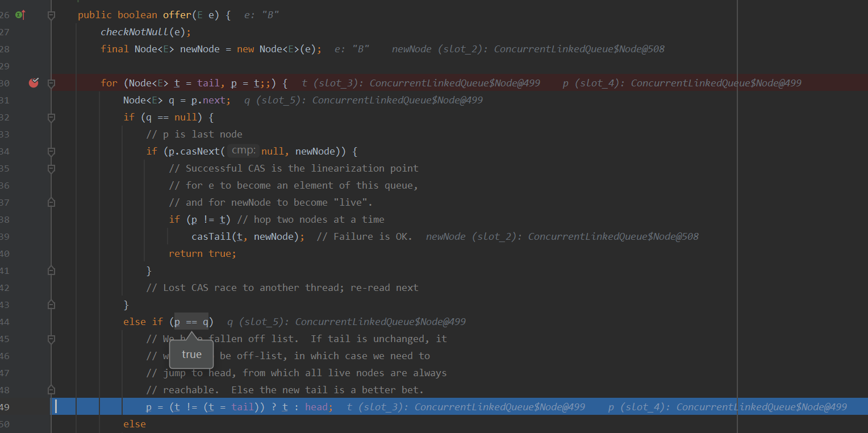Screen dimensions: 868x433
Task: Click inline value 'q (slot_5)' after 'else if (p == q)'
Action: (x=346, y=322)
